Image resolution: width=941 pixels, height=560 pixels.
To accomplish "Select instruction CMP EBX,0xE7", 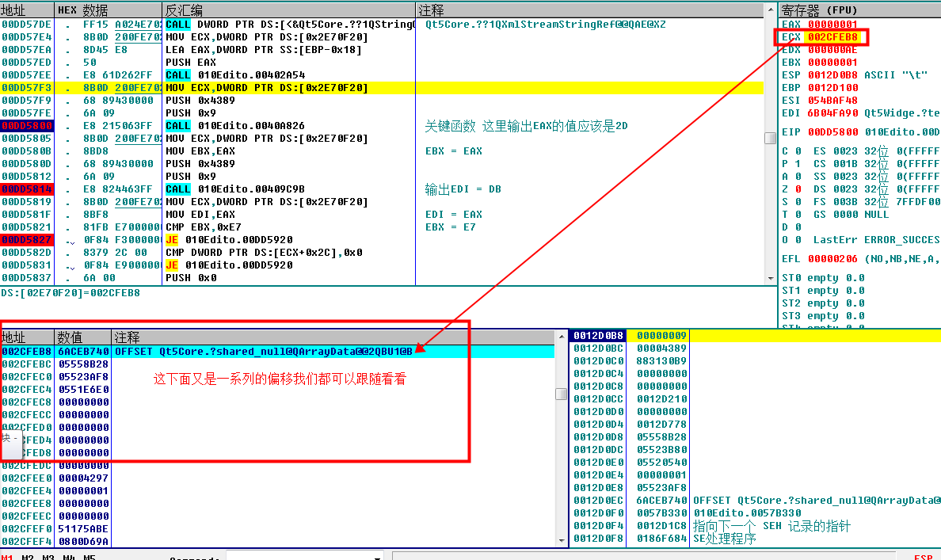I will click(204, 227).
